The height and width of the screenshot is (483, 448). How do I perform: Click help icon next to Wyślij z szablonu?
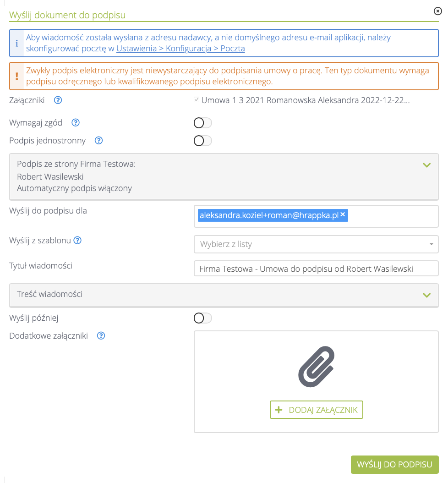(x=77, y=240)
